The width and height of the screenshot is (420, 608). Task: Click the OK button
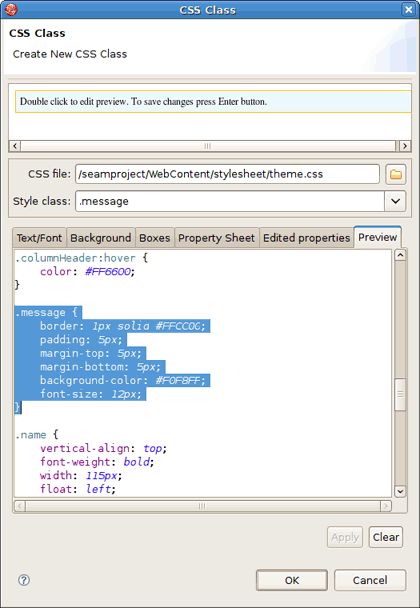click(292, 580)
